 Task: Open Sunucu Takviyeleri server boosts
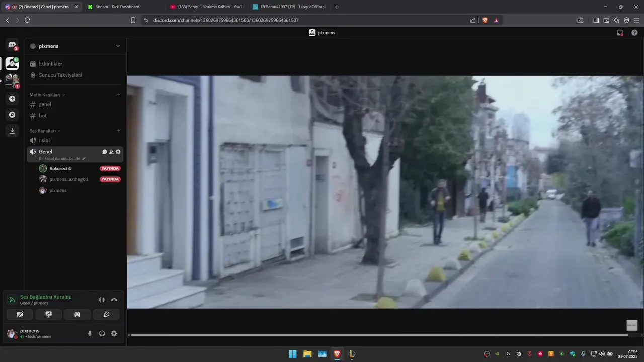click(75, 75)
